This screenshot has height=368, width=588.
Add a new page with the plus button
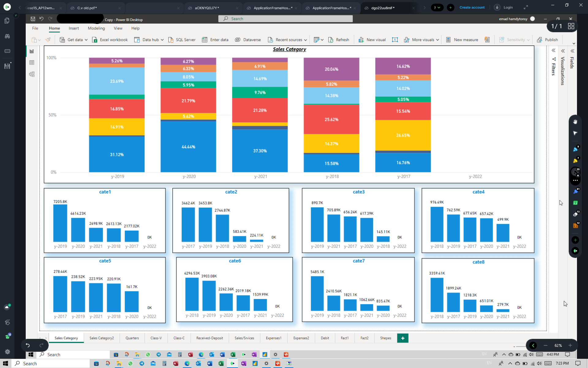pyautogui.click(x=403, y=338)
